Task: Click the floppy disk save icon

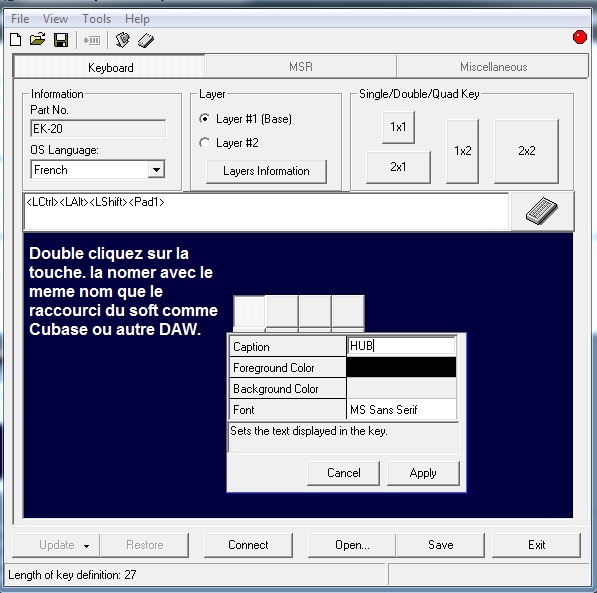Action: click(x=61, y=40)
